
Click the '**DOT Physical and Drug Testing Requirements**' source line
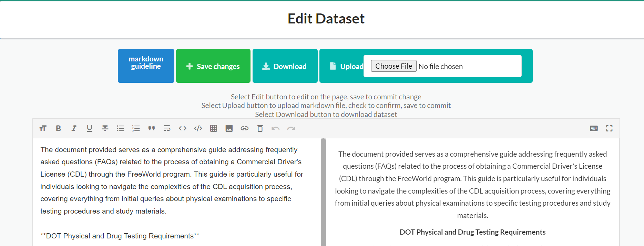[120, 236]
